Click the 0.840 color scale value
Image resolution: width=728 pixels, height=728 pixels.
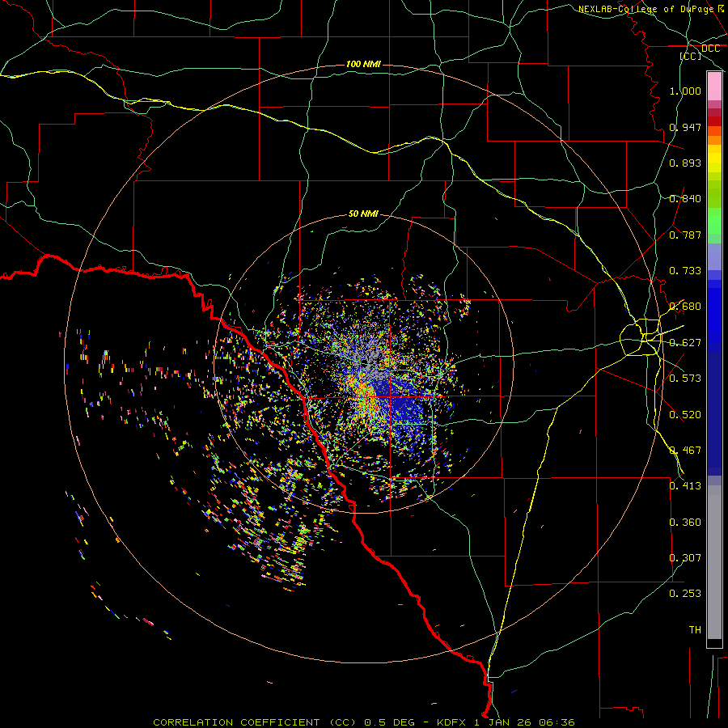(685, 199)
